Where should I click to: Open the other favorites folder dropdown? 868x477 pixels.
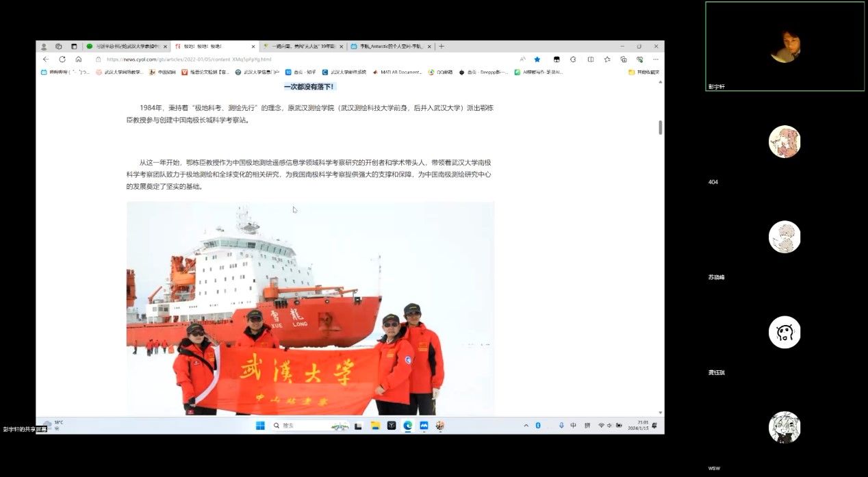643,72
